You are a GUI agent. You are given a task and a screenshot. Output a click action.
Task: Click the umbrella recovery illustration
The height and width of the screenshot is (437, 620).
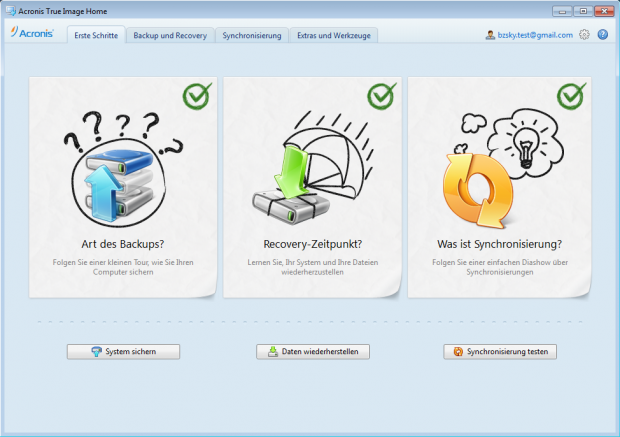[312, 168]
